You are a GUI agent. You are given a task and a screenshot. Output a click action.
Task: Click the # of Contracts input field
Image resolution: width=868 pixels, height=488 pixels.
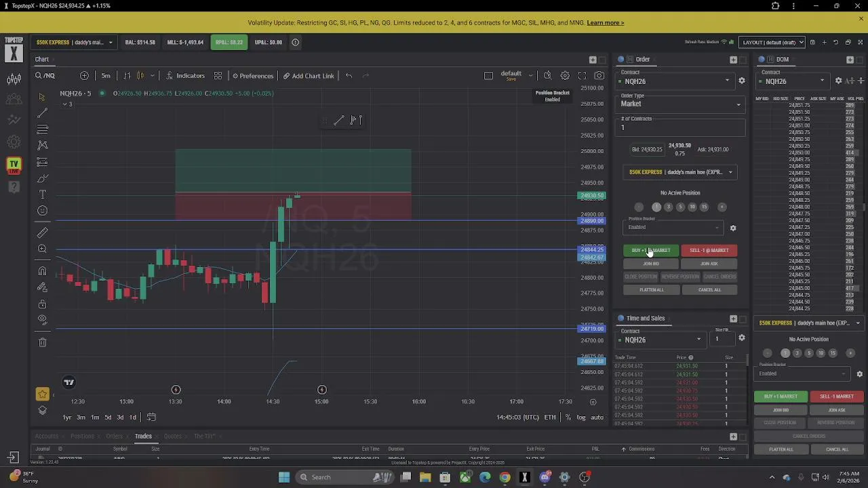coord(680,127)
